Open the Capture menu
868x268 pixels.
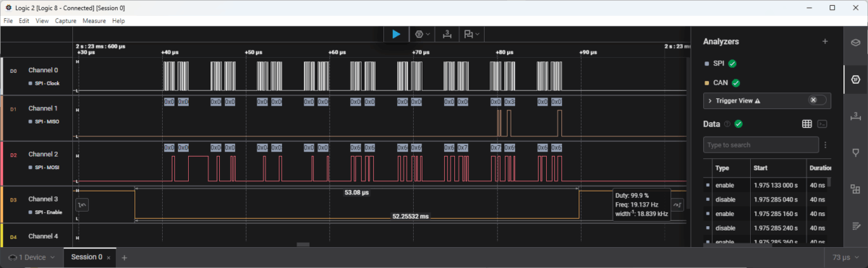pos(66,21)
